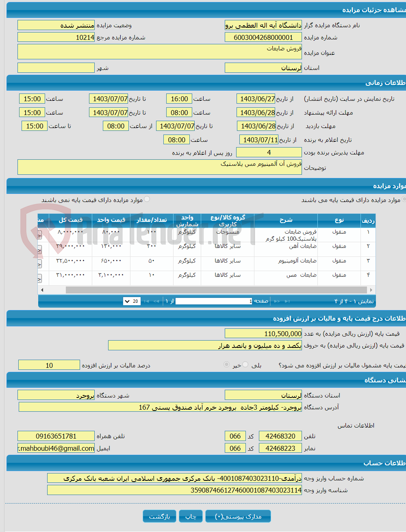Click VAT percent field '10'
Viewport: 406px width, 532px height.
coord(49,365)
